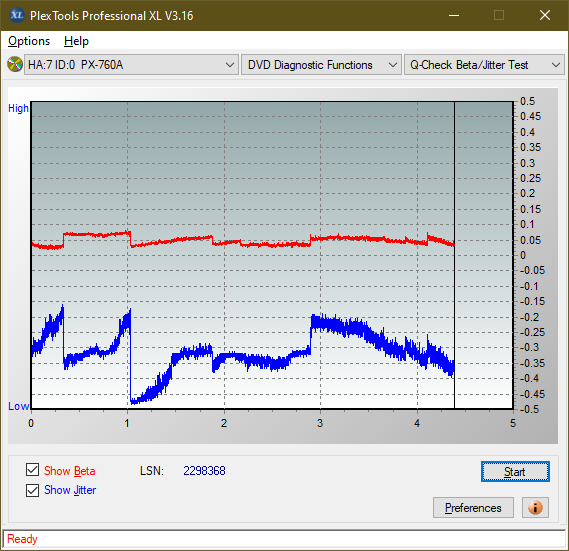Click the disabled maximize window button
The width and height of the screenshot is (569, 551).
(499, 15)
